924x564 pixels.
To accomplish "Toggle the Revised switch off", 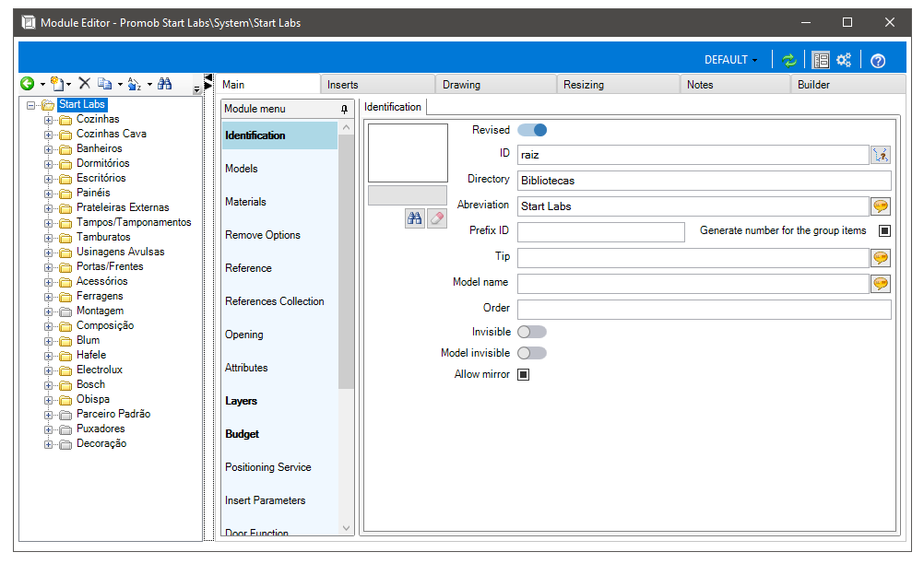I will 532,130.
